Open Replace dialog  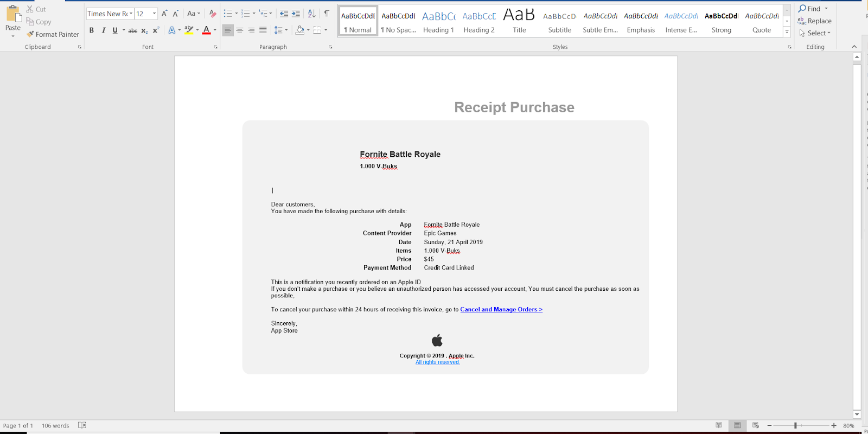[814, 21]
